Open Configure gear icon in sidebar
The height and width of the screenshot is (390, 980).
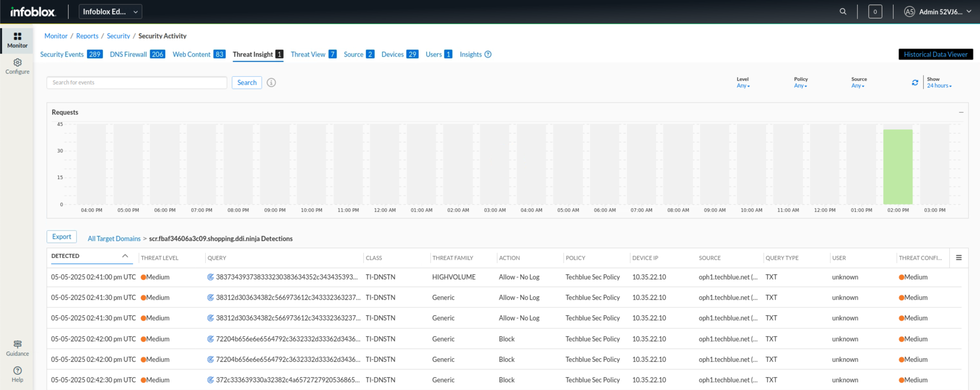pyautogui.click(x=17, y=62)
